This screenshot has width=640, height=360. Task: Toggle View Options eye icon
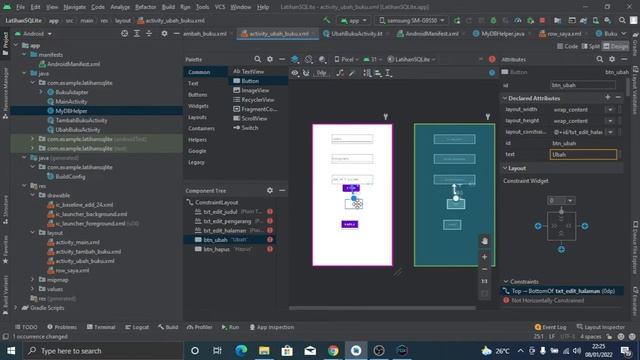295,73
